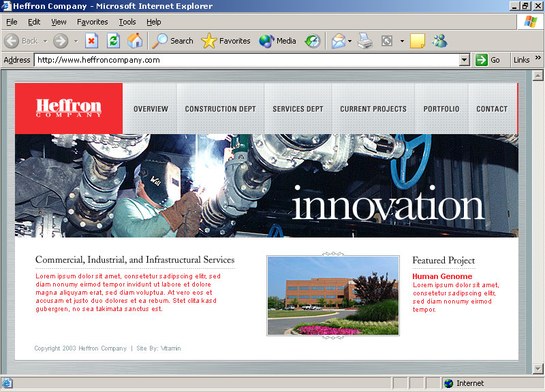545x392 pixels.
Task: Click the Refresh page icon
Action: 113,41
